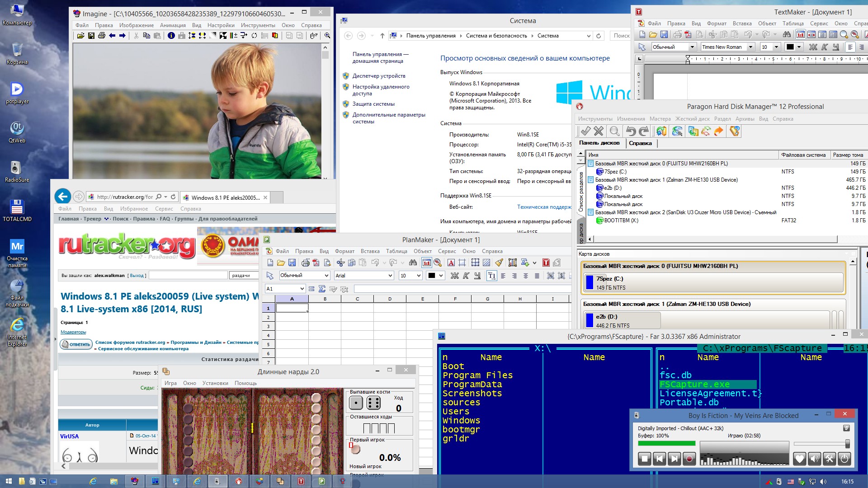Open TOTALCMD desktop icon
The height and width of the screenshot is (488, 868).
pyautogui.click(x=17, y=211)
